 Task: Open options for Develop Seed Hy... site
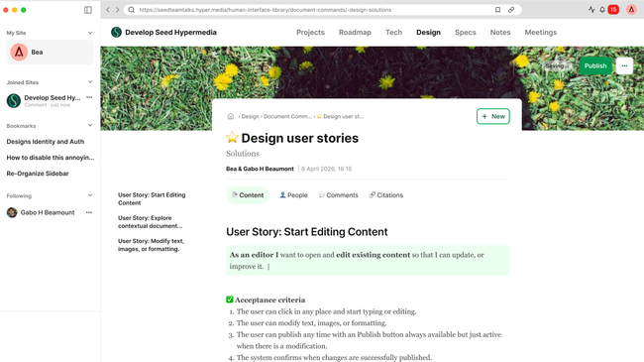coord(89,97)
